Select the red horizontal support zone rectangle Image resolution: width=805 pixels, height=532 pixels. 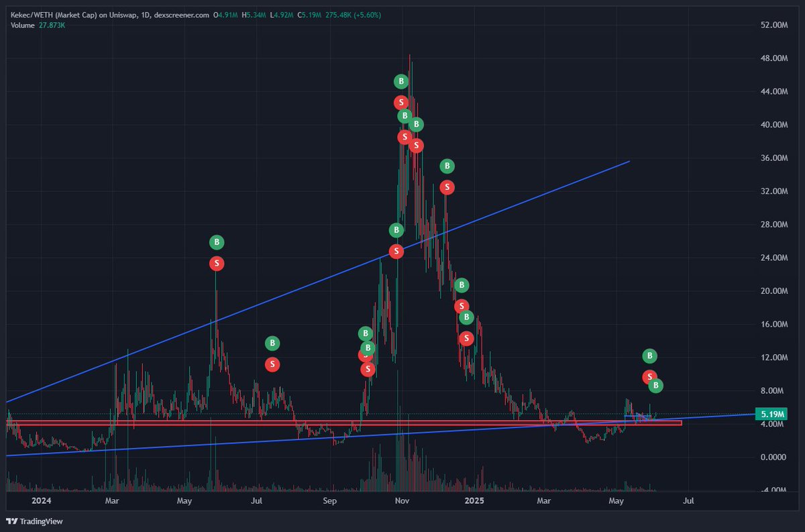click(343, 423)
